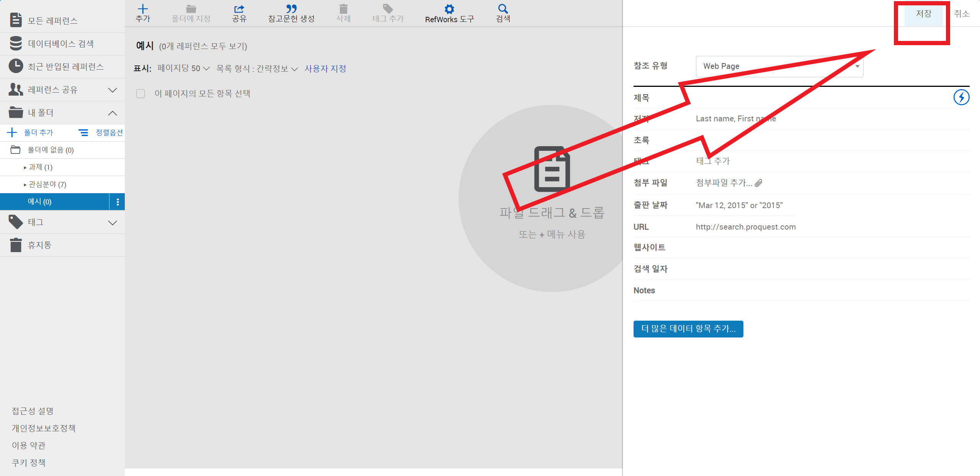Click 더 많은 데이터 항목 추가 button
The height and width of the screenshot is (476, 980).
coord(688,329)
